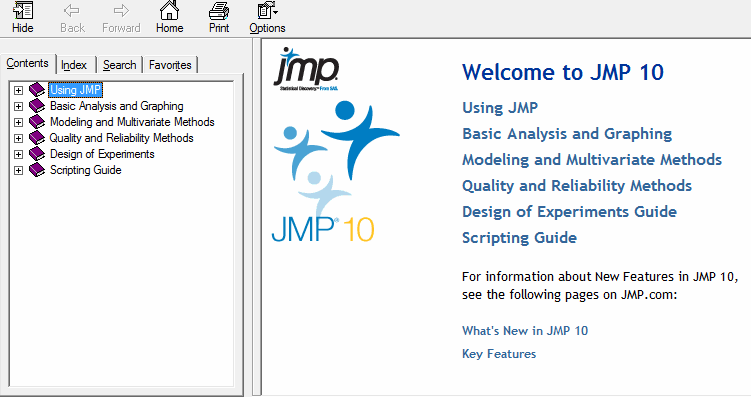Expand the Using JMP tree node

click(x=18, y=90)
